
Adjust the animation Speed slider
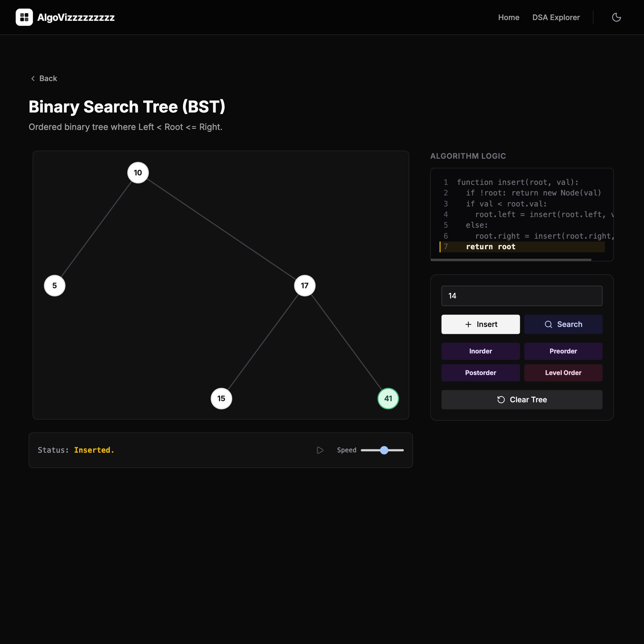pos(384,450)
